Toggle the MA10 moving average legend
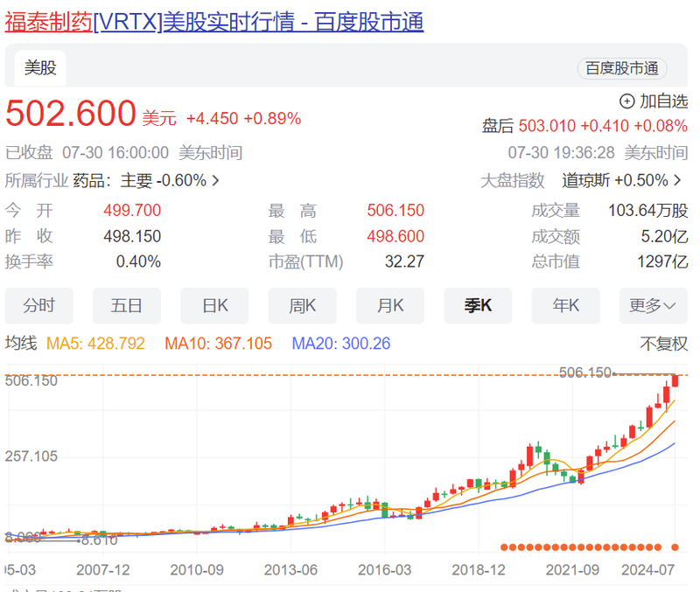This screenshot has width=700, height=592. 216,345
